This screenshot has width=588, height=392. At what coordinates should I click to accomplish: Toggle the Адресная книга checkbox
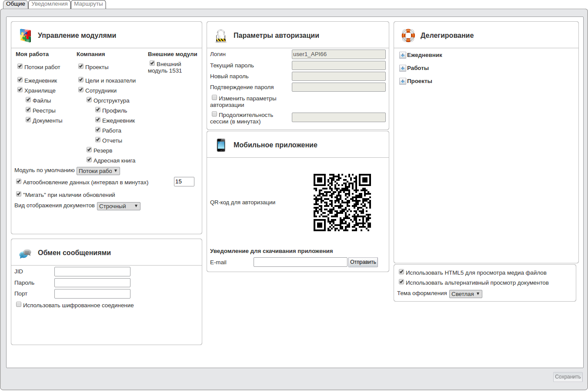pyautogui.click(x=89, y=159)
